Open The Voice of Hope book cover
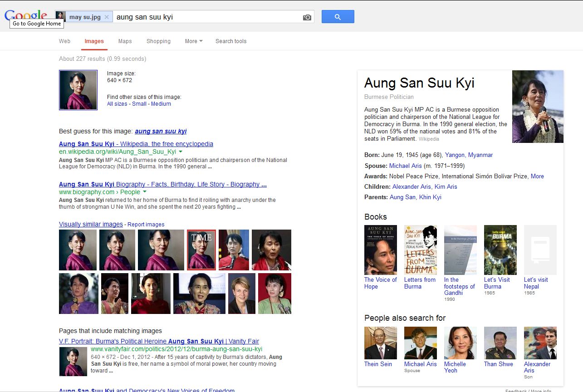The image size is (583, 392). [x=381, y=250]
